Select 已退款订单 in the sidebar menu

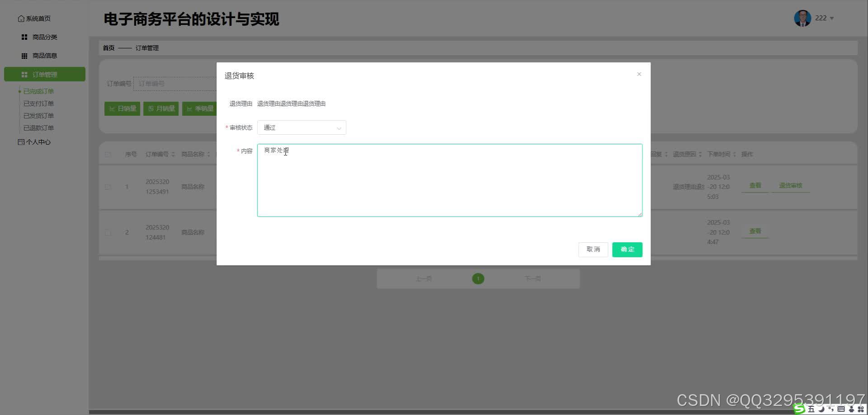click(38, 127)
